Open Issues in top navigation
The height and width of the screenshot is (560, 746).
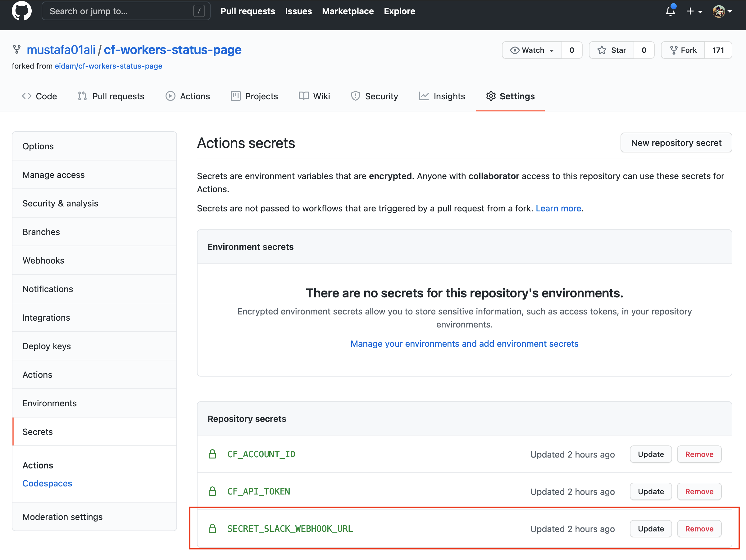click(x=298, y=11)
